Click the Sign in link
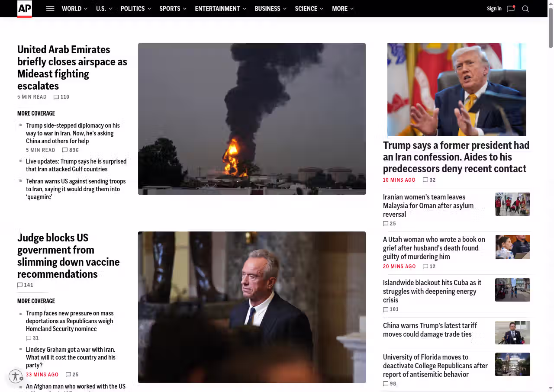This screenshot has width=554, height=392. (494, 9)
